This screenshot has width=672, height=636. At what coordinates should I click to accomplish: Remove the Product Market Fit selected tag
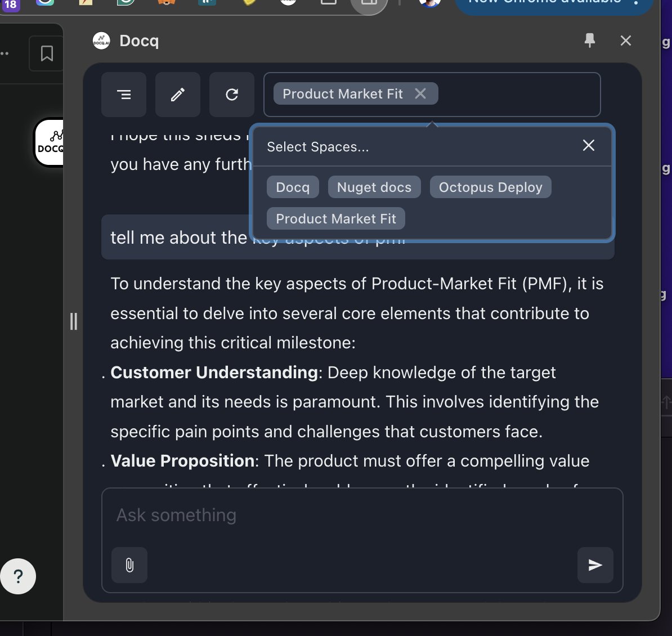coord(420,93)
